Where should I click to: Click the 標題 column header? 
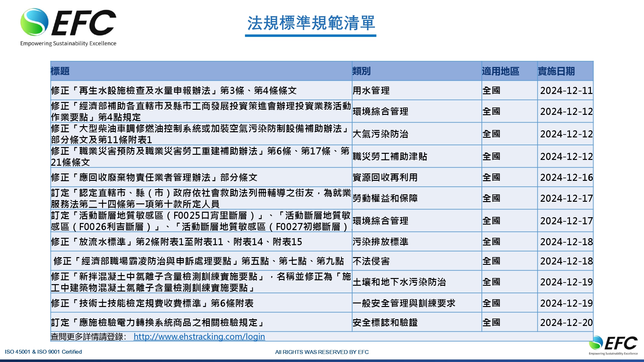coord(201,71)
